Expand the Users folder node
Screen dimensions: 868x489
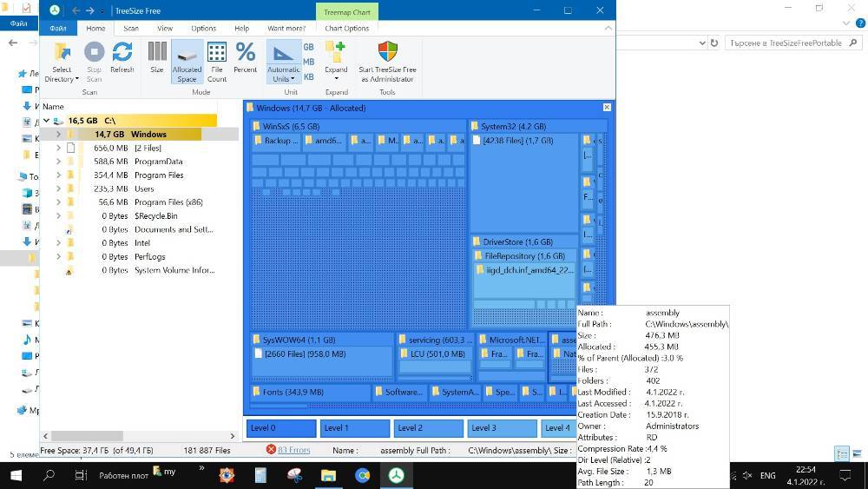click(58, 188)
